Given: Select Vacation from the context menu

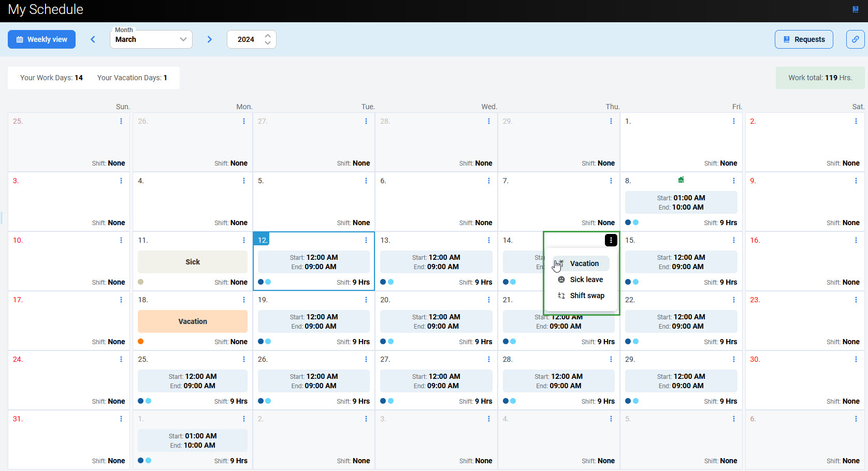Looking at the screenshot, I should click(584, 263).
